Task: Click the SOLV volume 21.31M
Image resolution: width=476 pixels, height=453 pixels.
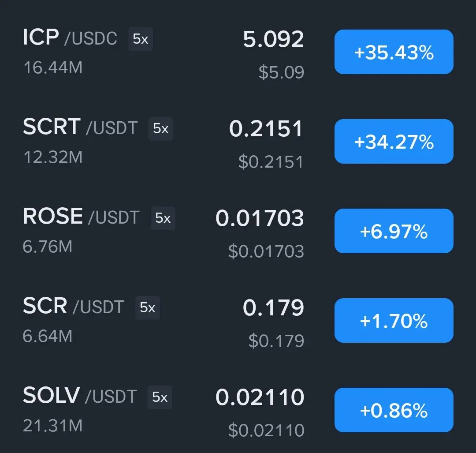Action: [52, 425]
